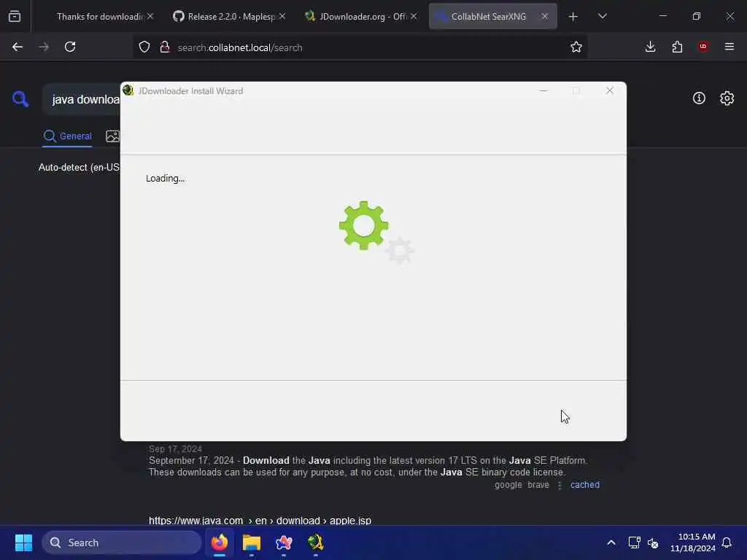The image size is (747, 560).
Task: Close the JDownloader Install Wizard window
Action: coord(609,90)
